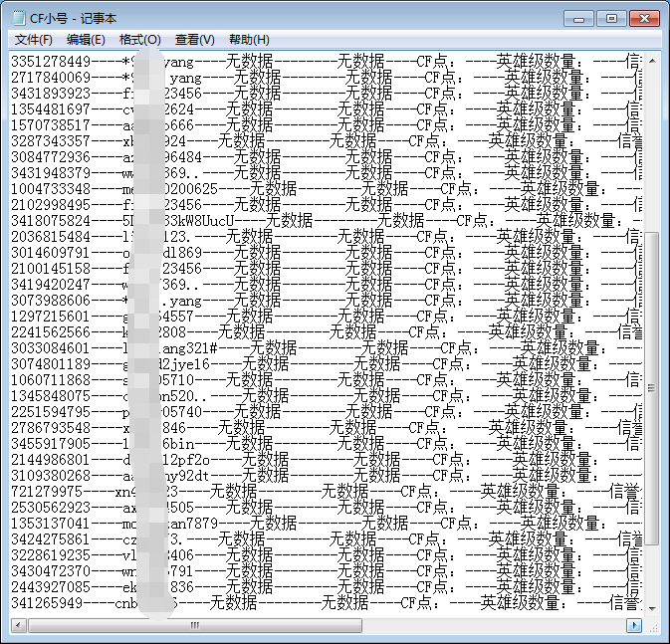
Task: Open the 查看(V) menu
Action: (194, 40)
